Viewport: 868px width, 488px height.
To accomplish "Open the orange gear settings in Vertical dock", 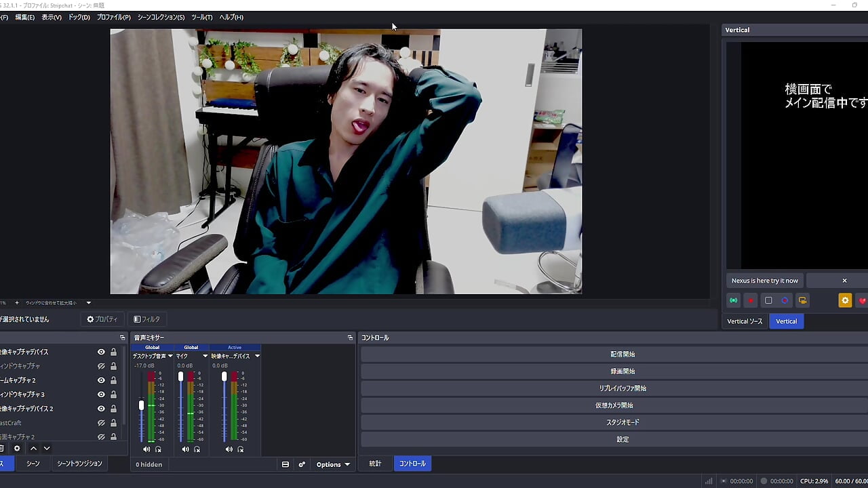I will tap(845, 300).
